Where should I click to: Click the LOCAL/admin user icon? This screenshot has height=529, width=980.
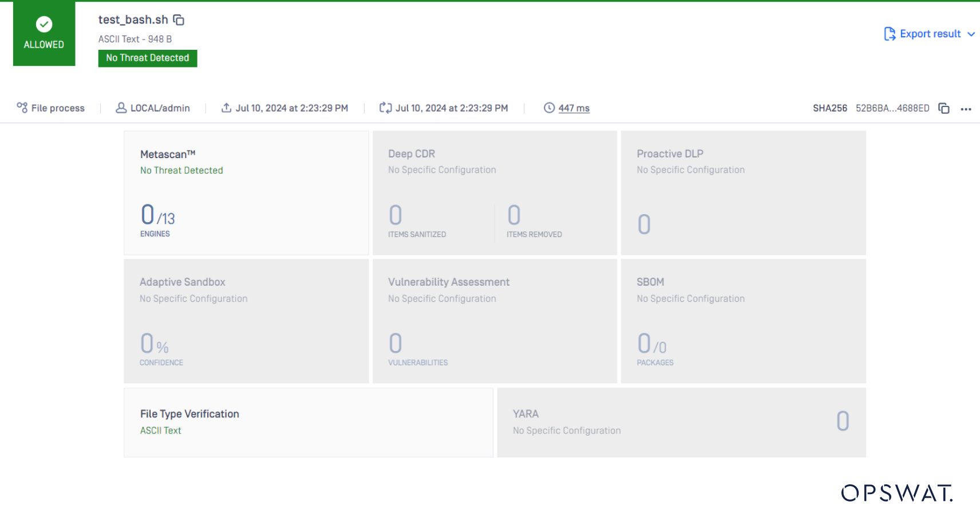tap(120, 108)
